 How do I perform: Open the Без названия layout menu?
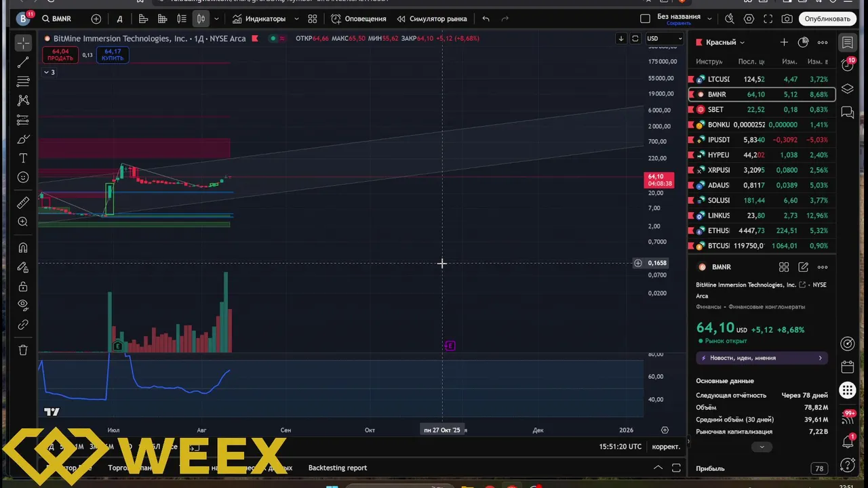(x=679, y=19)
